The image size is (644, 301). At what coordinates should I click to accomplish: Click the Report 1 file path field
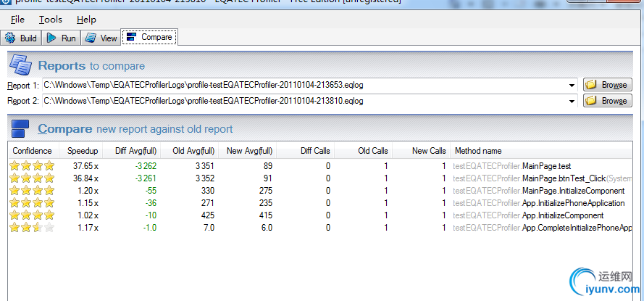pyautogui.click(x=310, y=85)
